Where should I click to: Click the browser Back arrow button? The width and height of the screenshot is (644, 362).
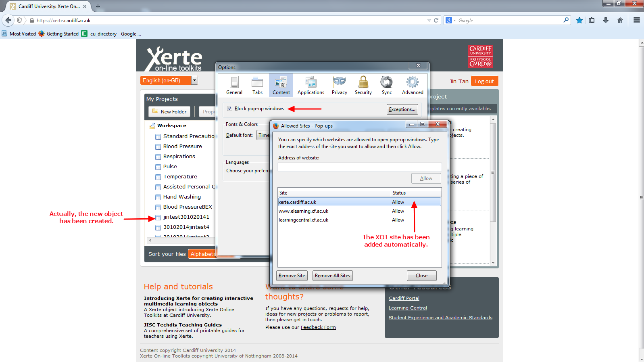tap(8, 20)
